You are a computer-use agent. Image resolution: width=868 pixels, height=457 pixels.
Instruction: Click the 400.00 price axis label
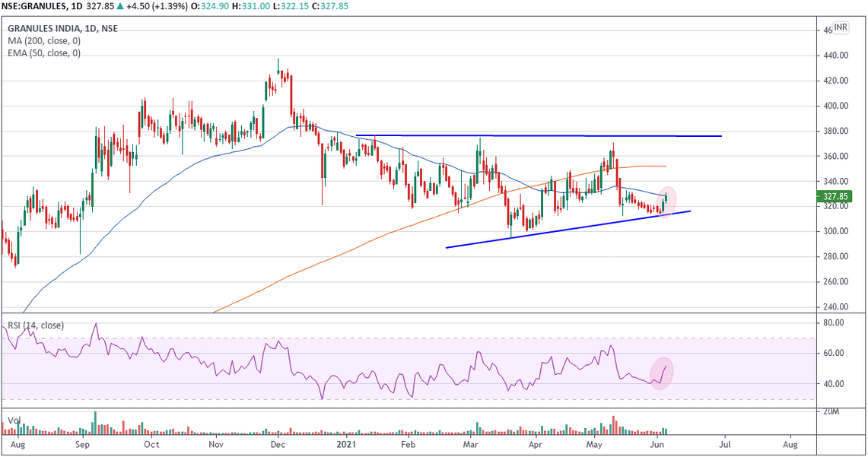tap(835, 106)
